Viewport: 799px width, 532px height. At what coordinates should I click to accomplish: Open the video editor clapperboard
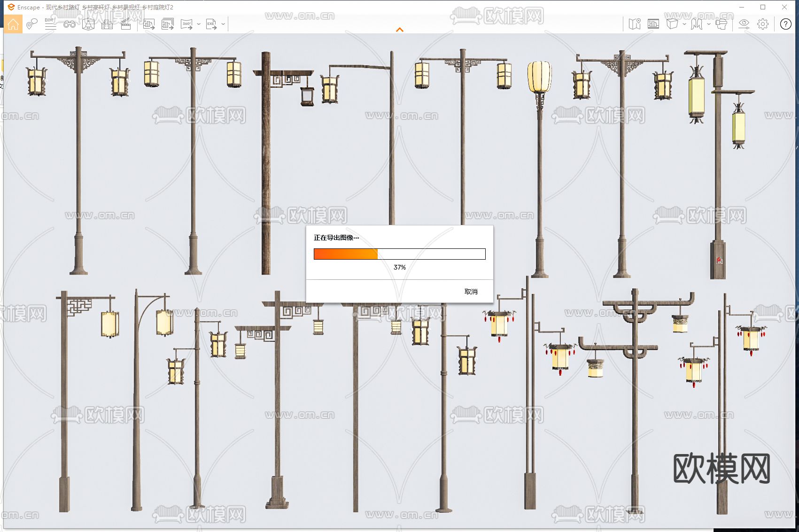point(126,24)
